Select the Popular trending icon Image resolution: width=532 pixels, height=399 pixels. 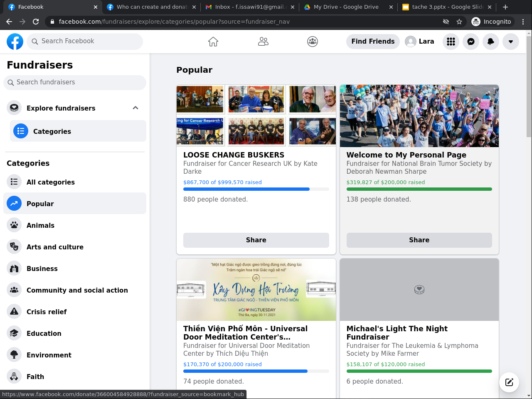click(x=14, y=204)
